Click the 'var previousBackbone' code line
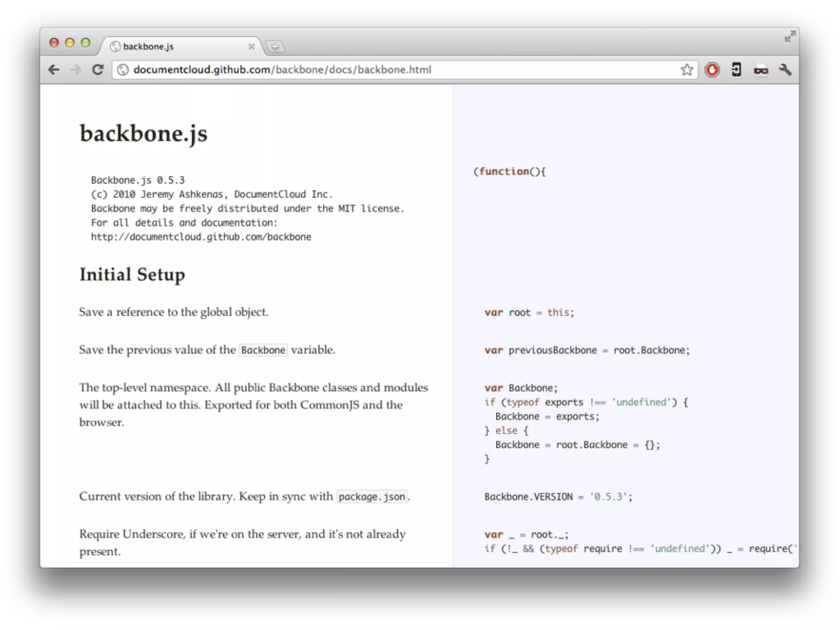This screenshot has width=840, height=630. [587, 350]
